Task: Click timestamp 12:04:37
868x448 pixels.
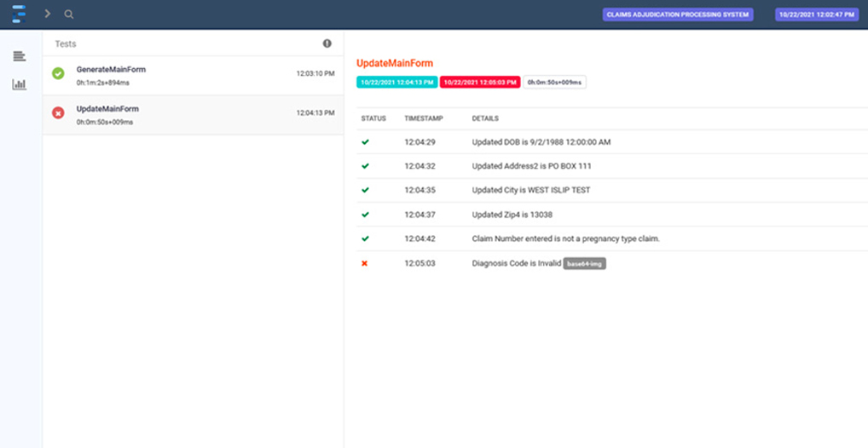Action: [420, 215]
